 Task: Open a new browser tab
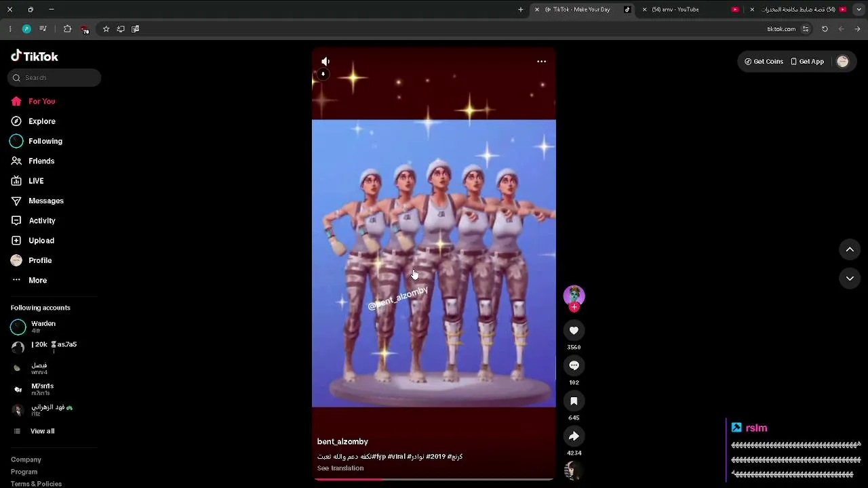tap(521, 9)
